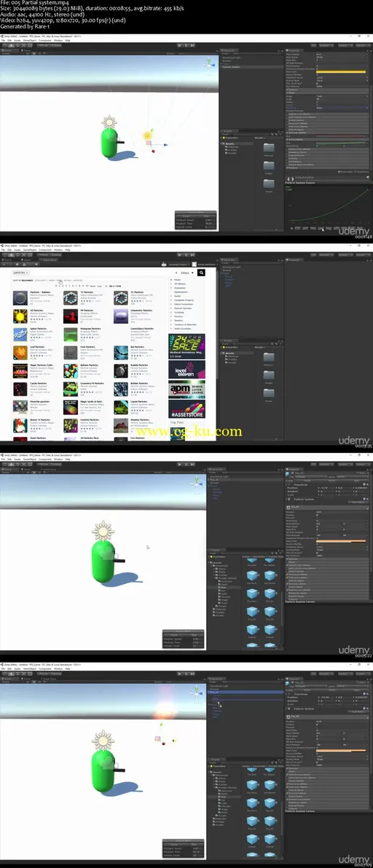
Task: Click Play button in the 00:07:09 frame
Action: 178,674
